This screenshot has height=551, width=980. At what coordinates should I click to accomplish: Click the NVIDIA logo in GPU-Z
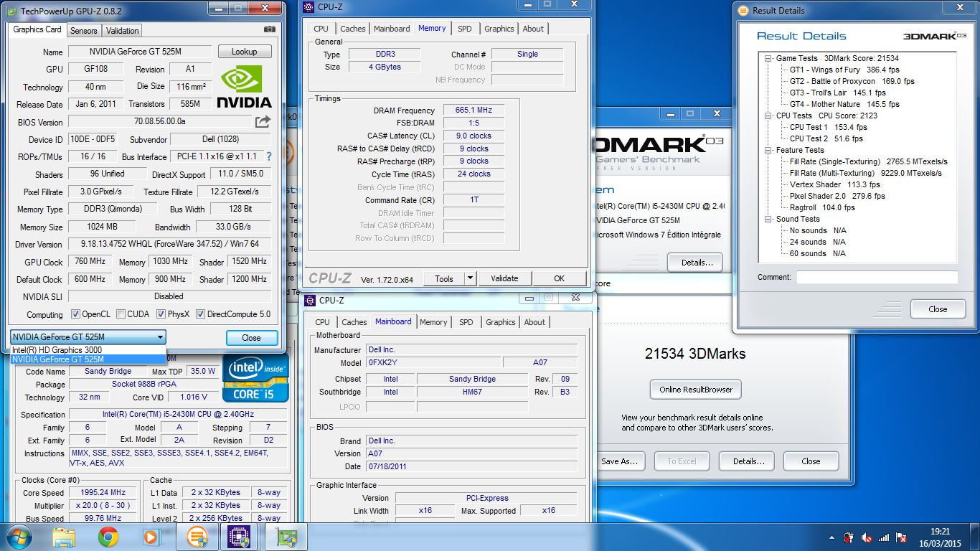(244, 87)
